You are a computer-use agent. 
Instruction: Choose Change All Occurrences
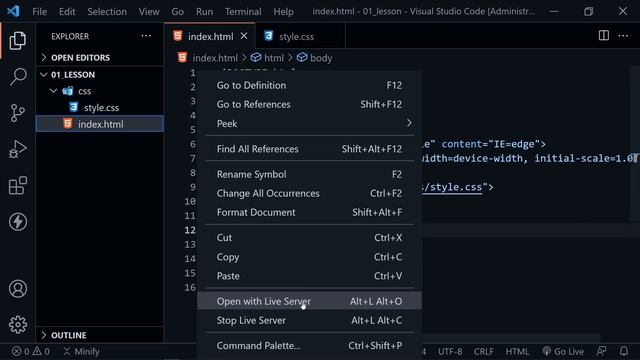(x=309, y=193)
